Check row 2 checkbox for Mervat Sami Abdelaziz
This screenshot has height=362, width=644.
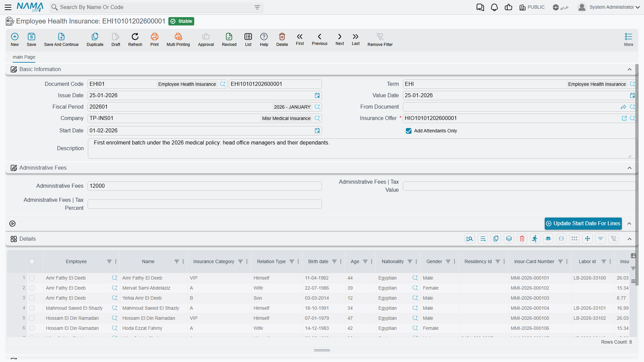[32, 288]
